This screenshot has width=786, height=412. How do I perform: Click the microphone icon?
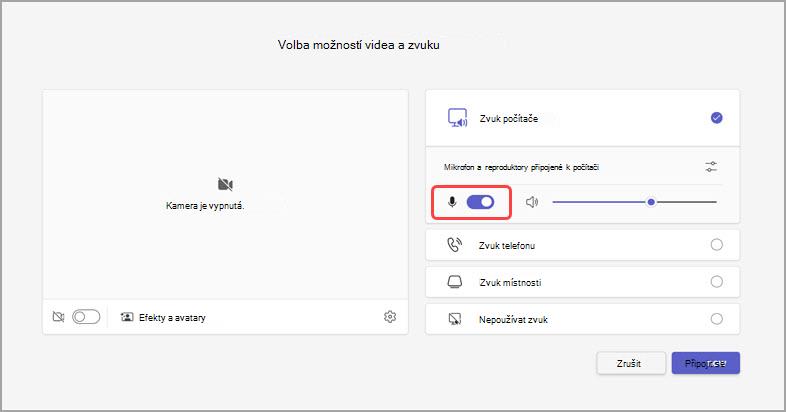tap(452, 202)
